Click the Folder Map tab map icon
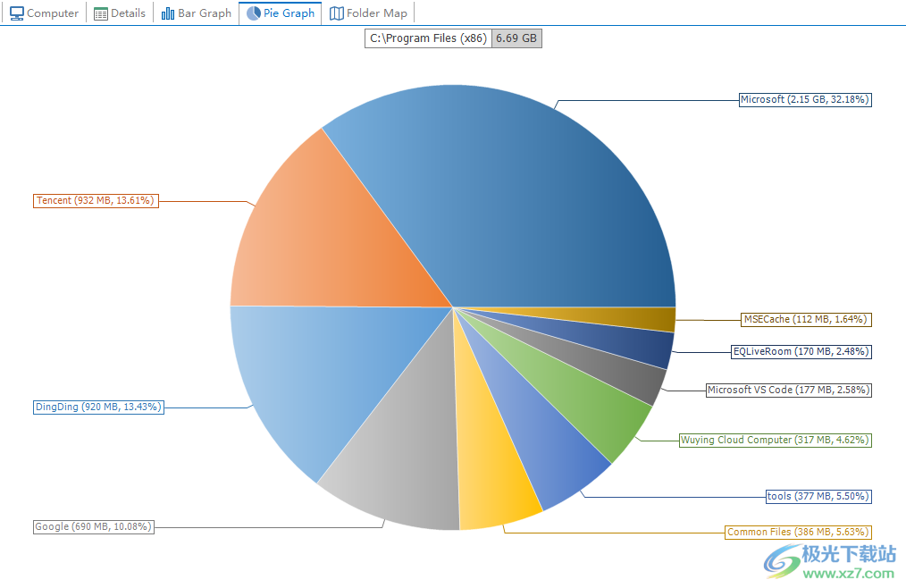Viewport: 906px width, 588px height. (336, 13)
